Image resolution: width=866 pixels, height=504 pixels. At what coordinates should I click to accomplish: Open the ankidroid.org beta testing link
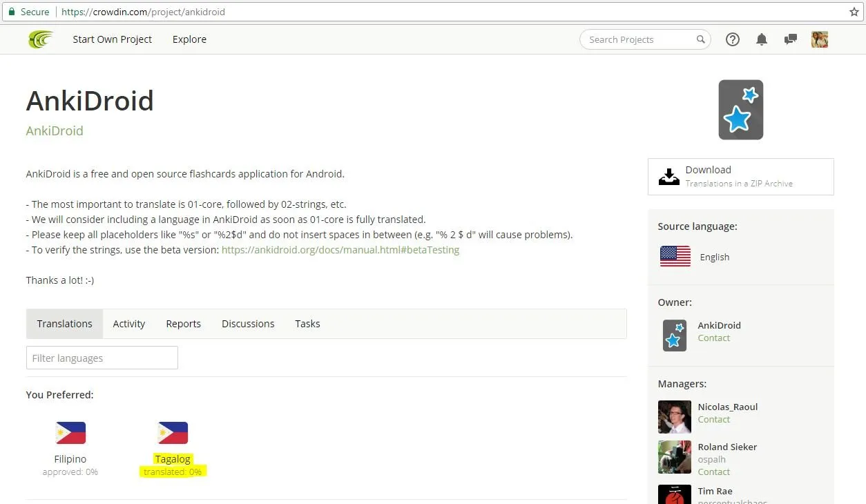340,250
